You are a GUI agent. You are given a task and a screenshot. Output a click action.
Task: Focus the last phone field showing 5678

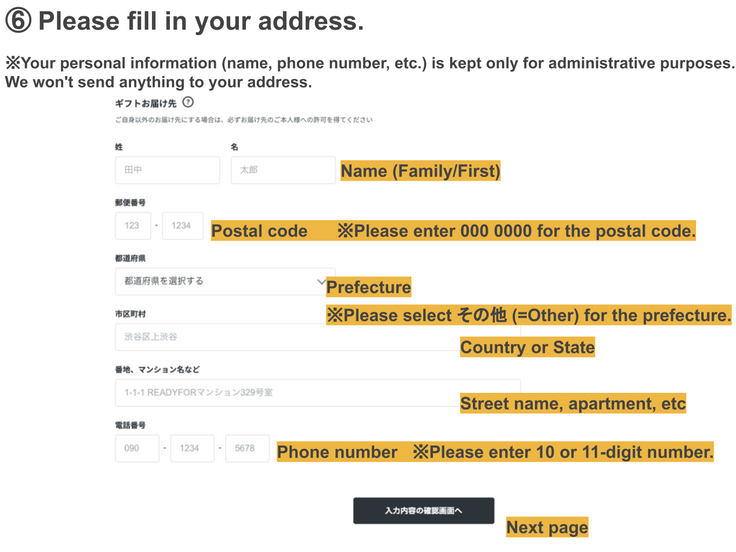tap(247, 449)
